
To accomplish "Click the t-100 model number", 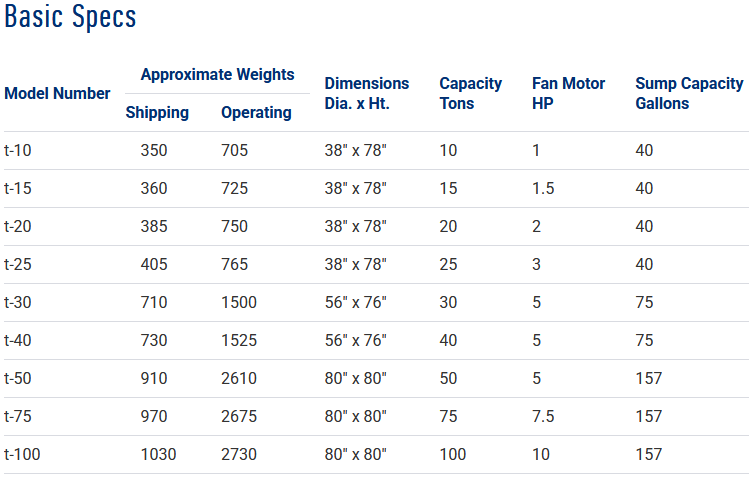I will (22, 454).
